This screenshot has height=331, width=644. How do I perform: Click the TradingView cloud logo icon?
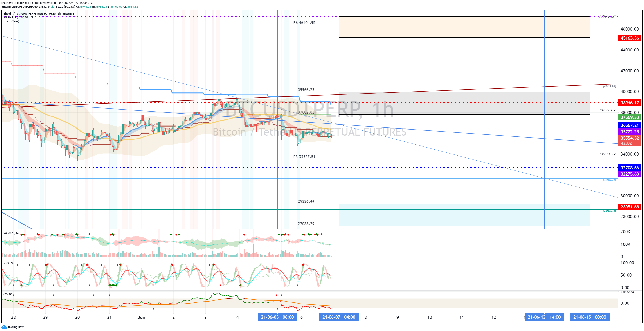(4, 327)
